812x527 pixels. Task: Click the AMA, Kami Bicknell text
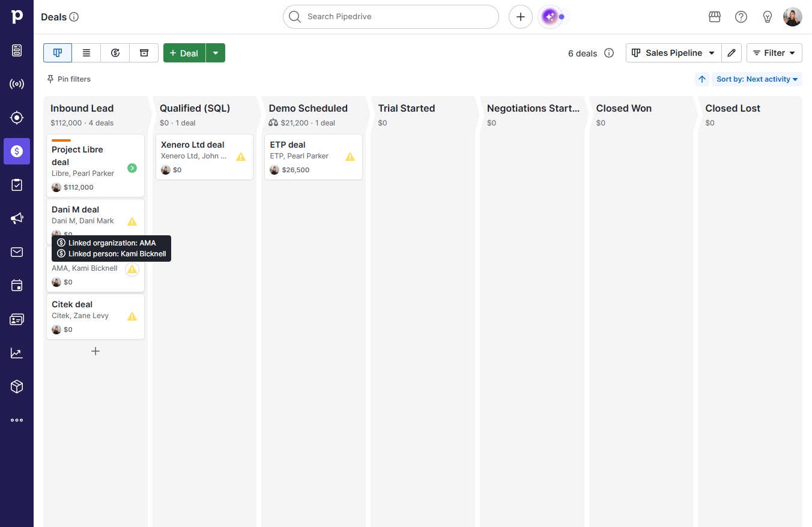[x=85, y=268]
